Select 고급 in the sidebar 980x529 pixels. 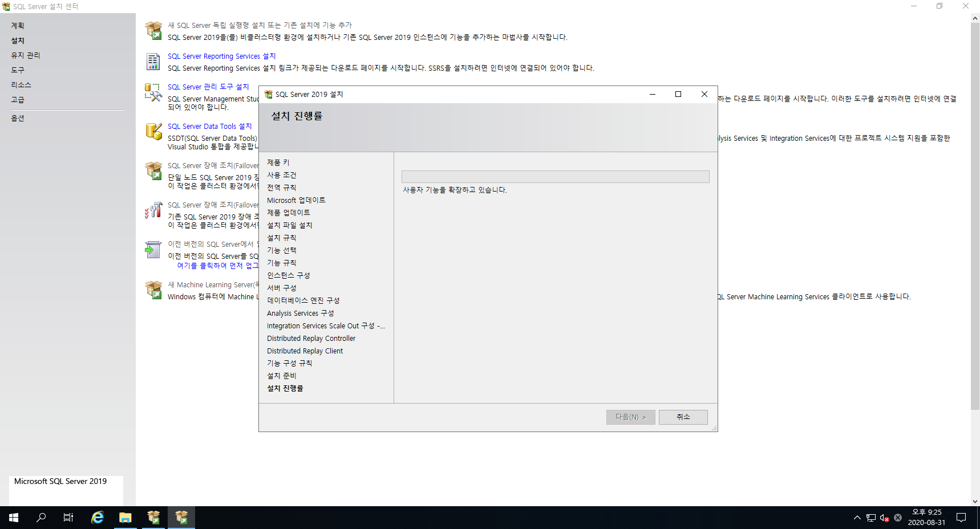(x=18, y=100)
